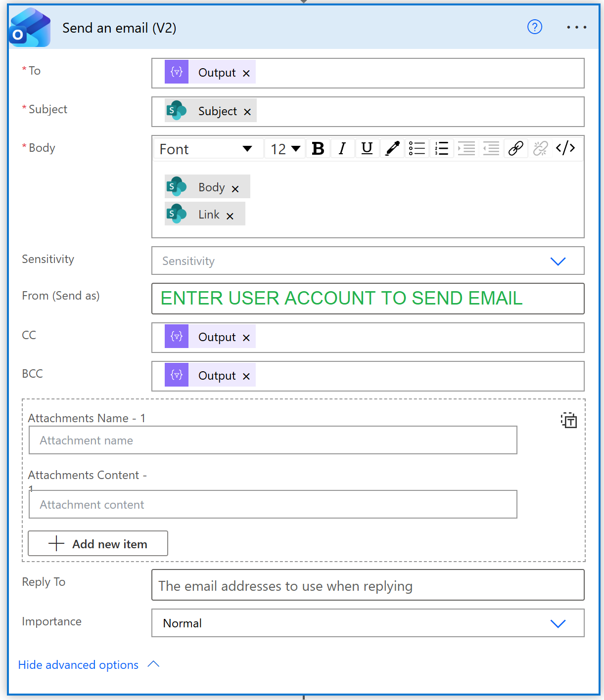Click the Bold formatting icon

318,148
